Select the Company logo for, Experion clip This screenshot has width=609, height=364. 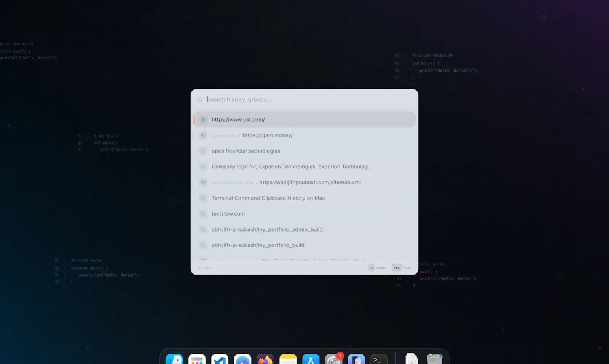coord(304,167)
